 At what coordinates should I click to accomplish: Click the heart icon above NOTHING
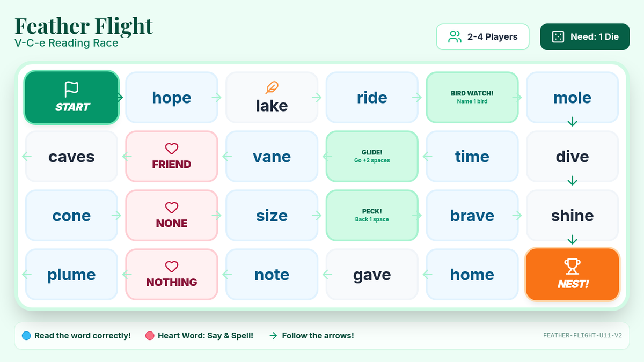click(171, 267)
